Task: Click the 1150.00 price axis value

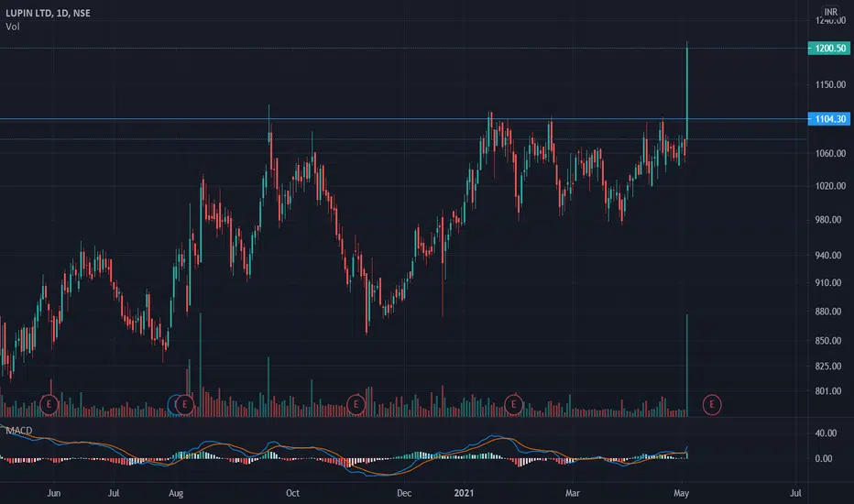Action: tap(830, 84)
